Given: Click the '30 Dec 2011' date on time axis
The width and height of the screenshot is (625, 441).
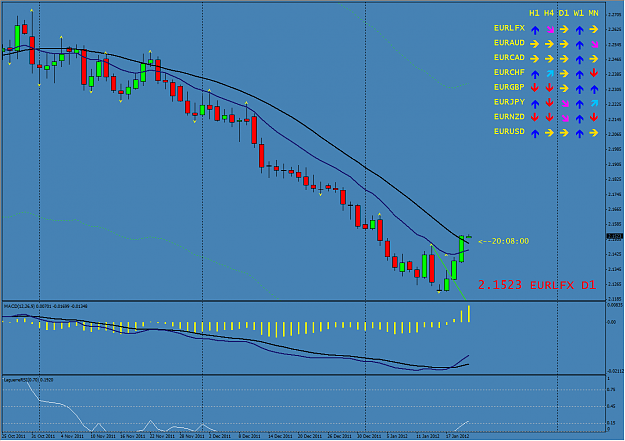Looking at the screenshot, I should click(x=367, y=436).
